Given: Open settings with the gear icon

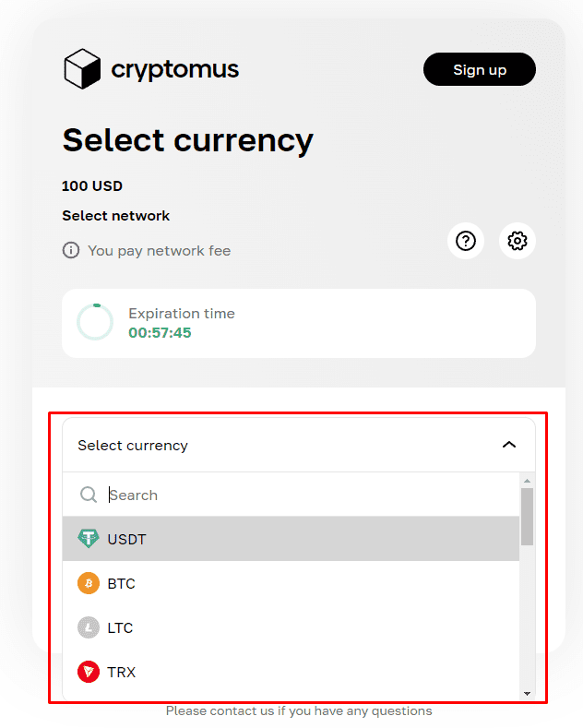Looking at the screenshot, I should 518,241.
